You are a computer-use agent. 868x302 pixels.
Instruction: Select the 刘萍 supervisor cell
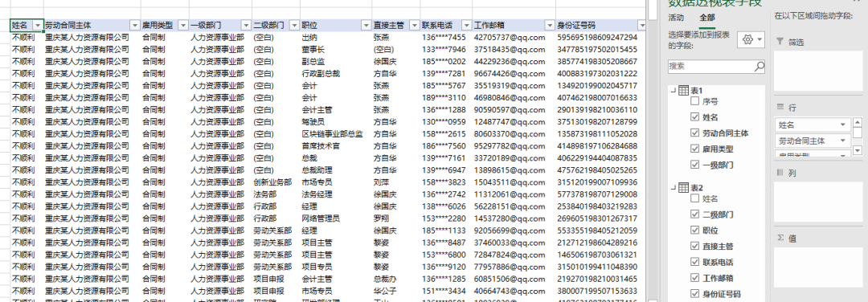tap(395, 182)
